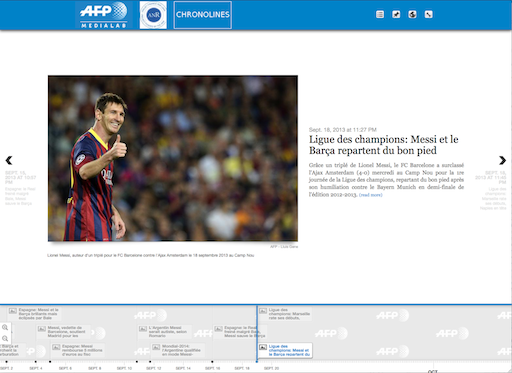This screenshot has width=512, height=373.
Task: Click image icon of 'Messi, vedette de Barcelone' event
Action: click(x=42, y=329)
